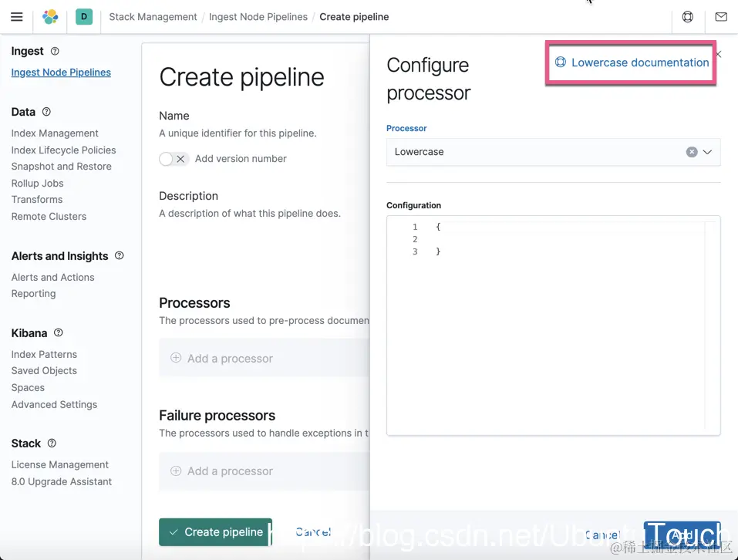Open Advanced Settings
Image resolution: width=738 pixels, height=560 pixels.
pyautogui.click(x=54, y=405)
